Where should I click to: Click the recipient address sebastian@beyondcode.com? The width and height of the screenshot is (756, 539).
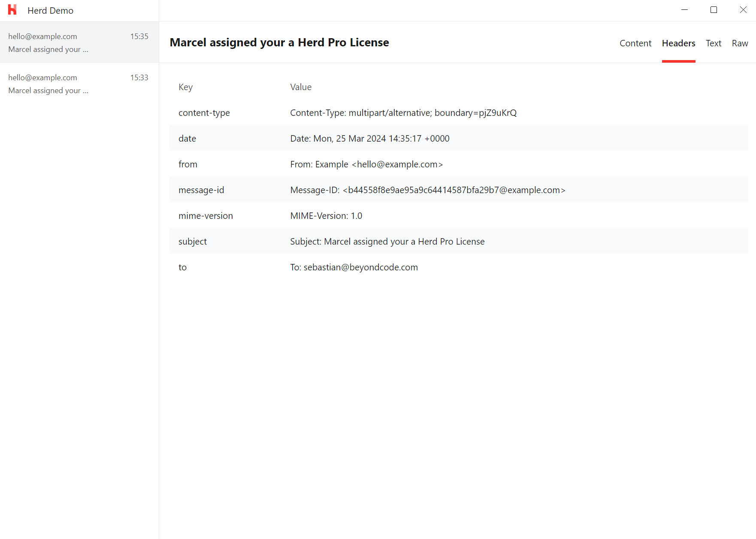tap(361, 267)
